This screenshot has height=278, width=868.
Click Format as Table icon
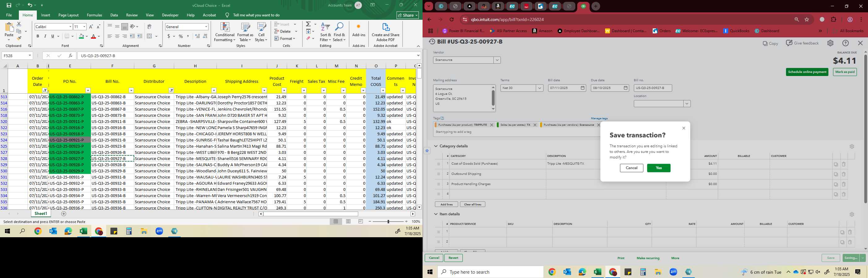point(245,32)
